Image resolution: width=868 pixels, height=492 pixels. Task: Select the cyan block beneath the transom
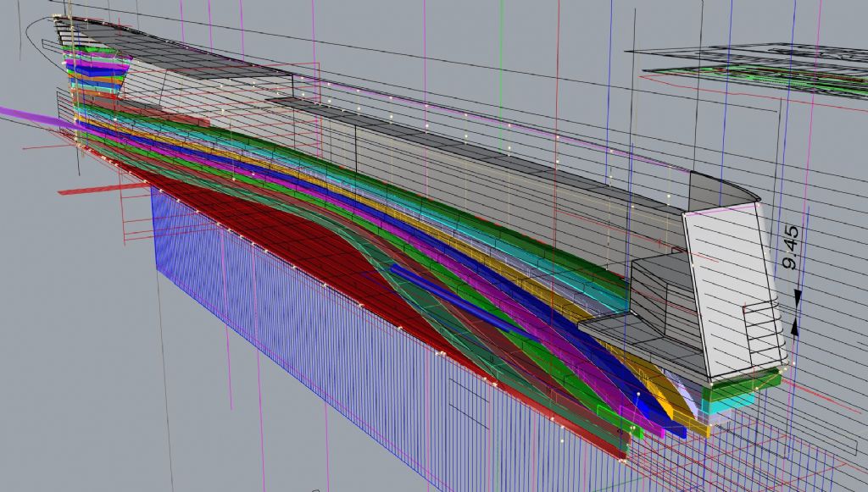pos(730,403)
